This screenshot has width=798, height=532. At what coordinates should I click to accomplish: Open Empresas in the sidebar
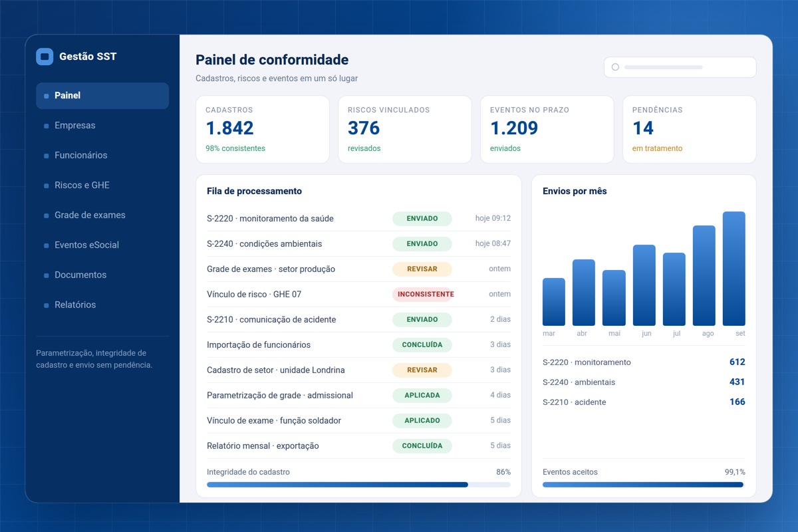[x=102, y=126]
